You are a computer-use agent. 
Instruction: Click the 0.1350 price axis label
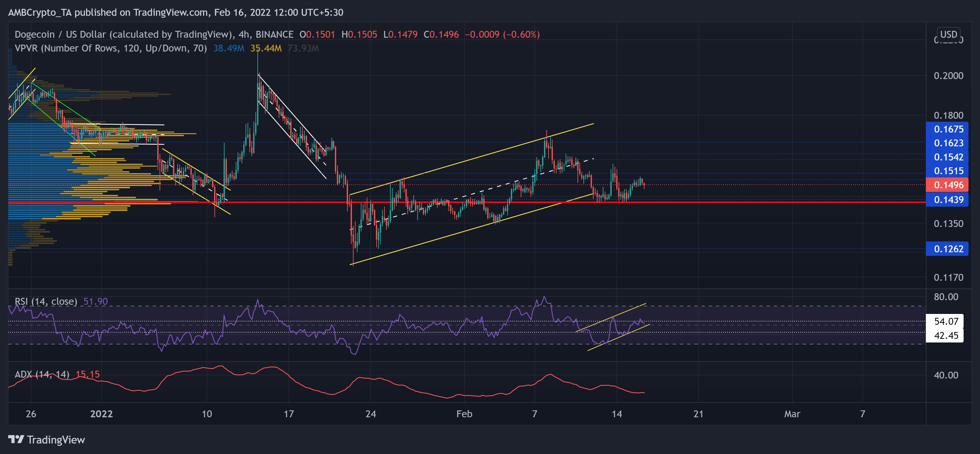948,224
